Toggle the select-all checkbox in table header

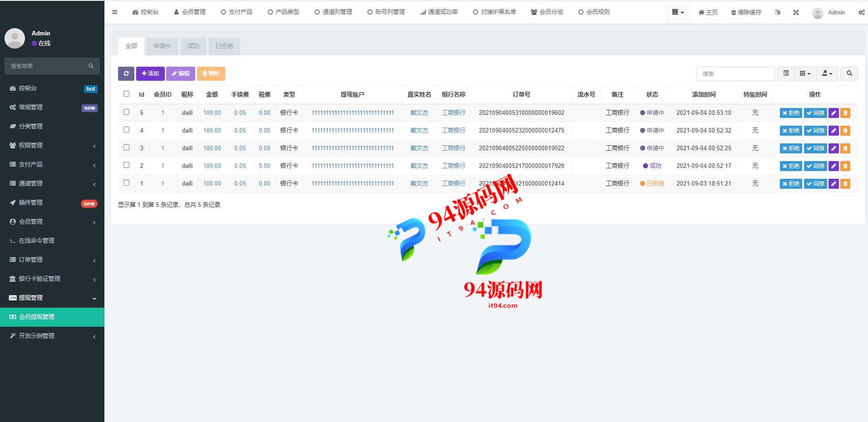pyautogui.click(x=127, y=94)
